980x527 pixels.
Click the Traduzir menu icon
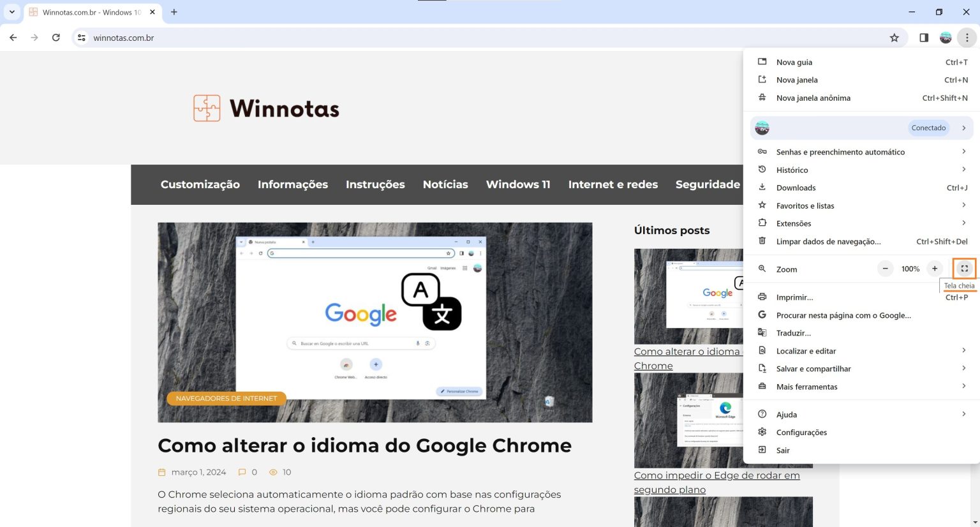coord(762,332)
